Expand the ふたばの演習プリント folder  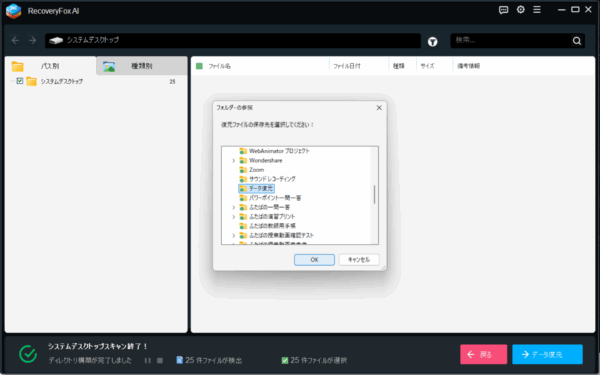[233, 217]
